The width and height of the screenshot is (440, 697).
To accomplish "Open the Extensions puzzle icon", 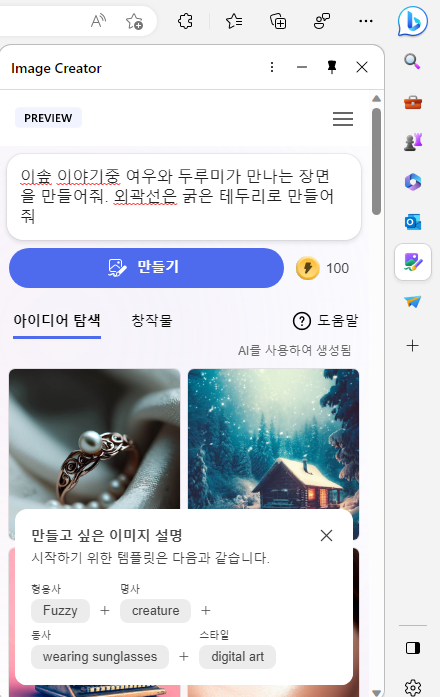I will 185,20.
